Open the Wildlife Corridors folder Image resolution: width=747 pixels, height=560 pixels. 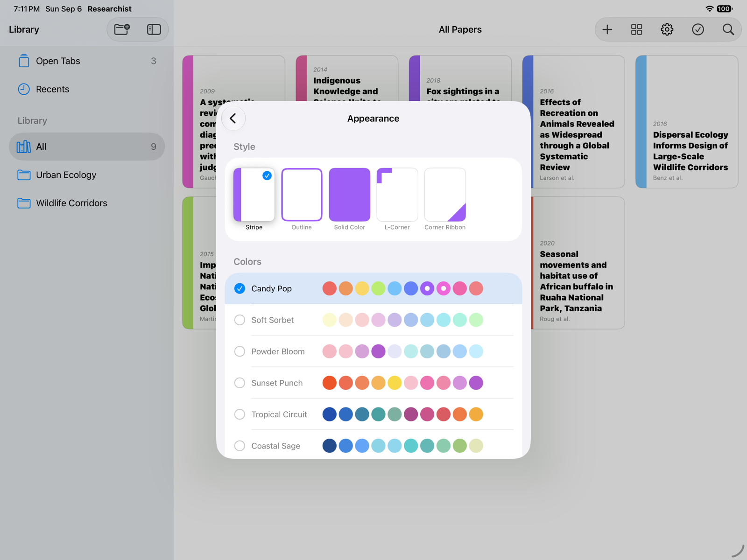87,203
